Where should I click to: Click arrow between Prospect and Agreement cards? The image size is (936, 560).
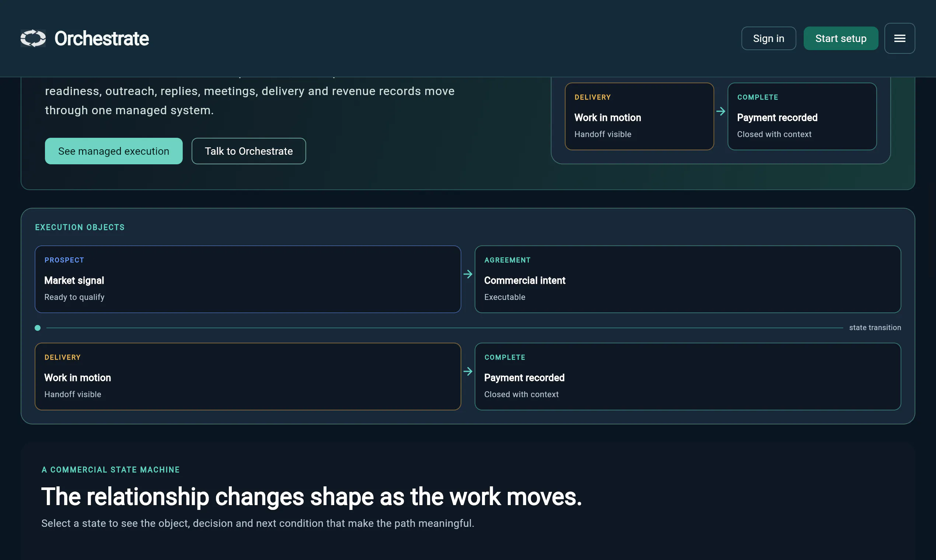coord(468,274)
